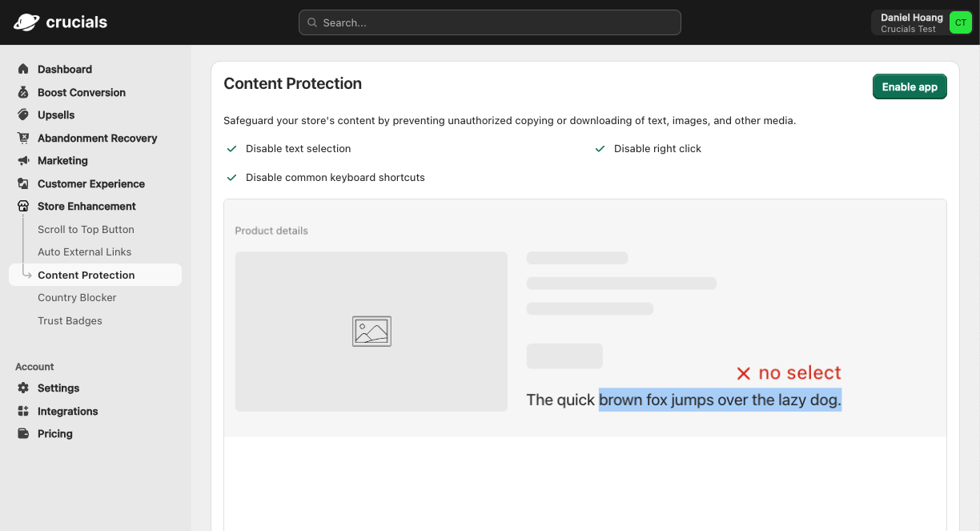The width and height of the screenshot is (980, 531).
Task: Click the search magnifier icon
Action: [312, 22]
